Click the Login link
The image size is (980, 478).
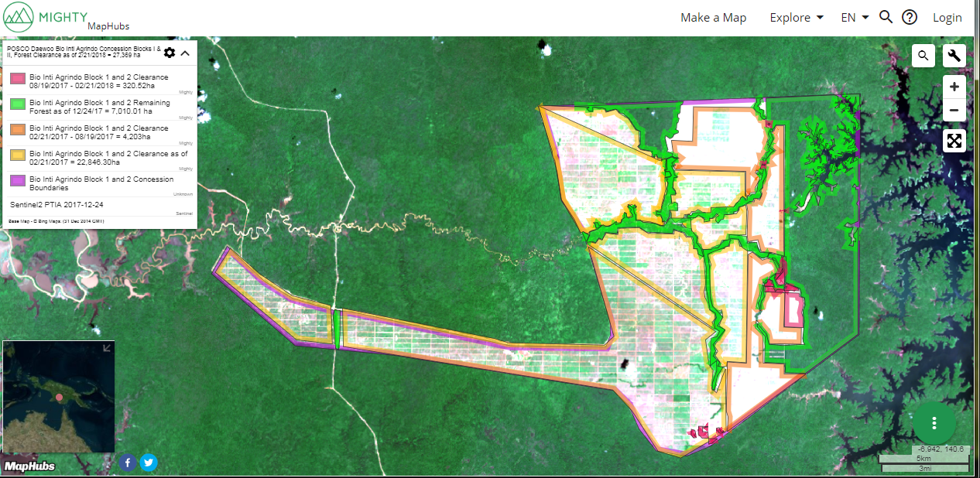click(947, 17)
